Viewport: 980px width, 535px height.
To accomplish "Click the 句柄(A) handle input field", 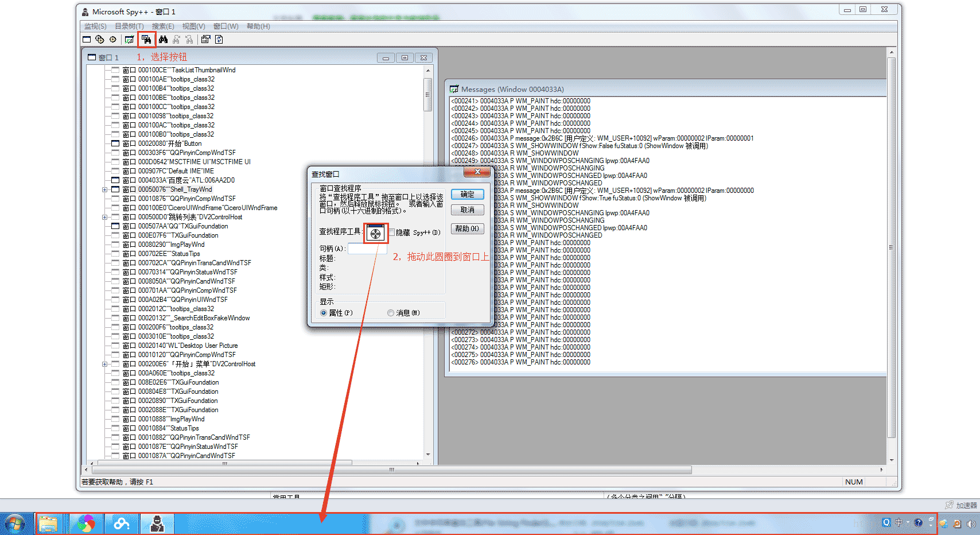I will (368, 249).
